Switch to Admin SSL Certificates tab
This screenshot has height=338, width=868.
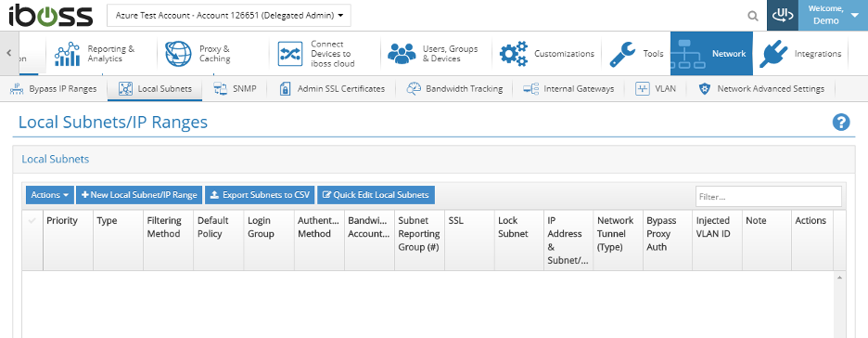click(x=332, y=88)
